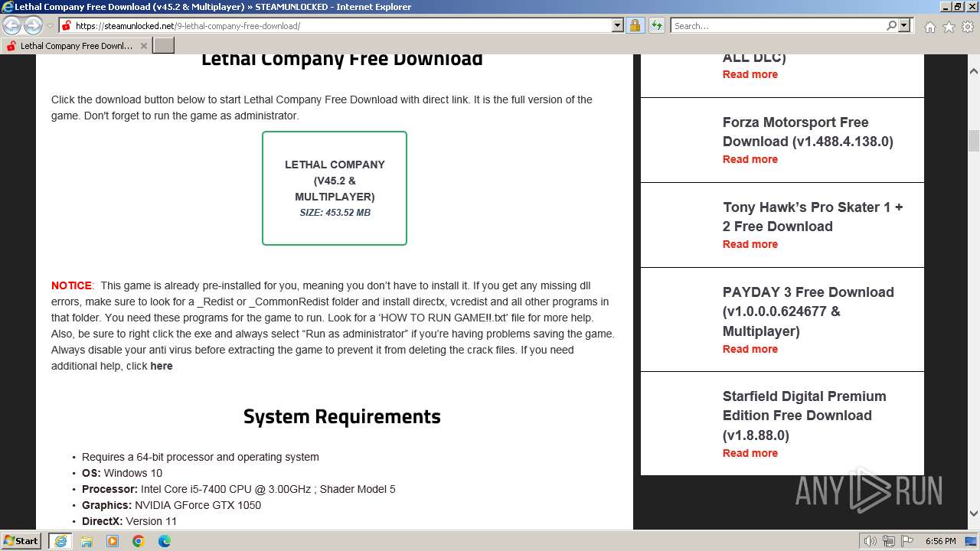
Task: Open the network tray icon
Action: pos(889,541)
